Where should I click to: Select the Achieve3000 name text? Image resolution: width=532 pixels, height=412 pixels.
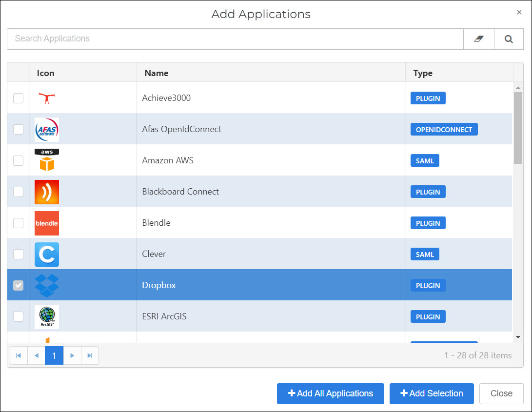[166, 98]
